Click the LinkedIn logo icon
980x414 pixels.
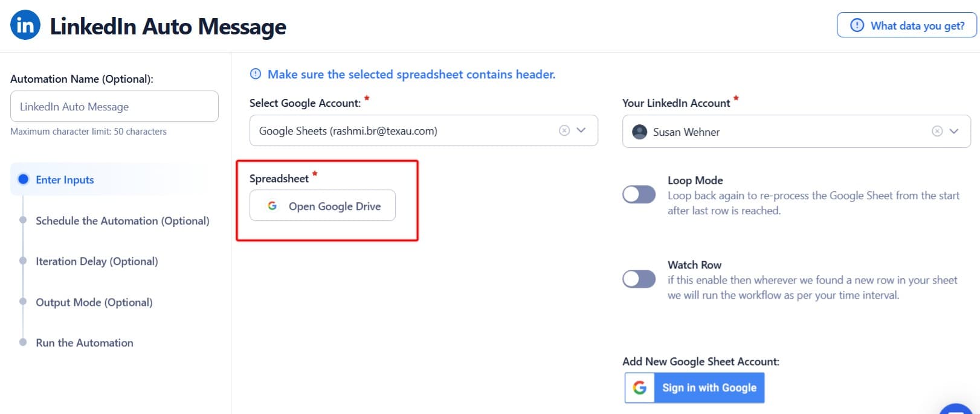click(x=25, y=25)
